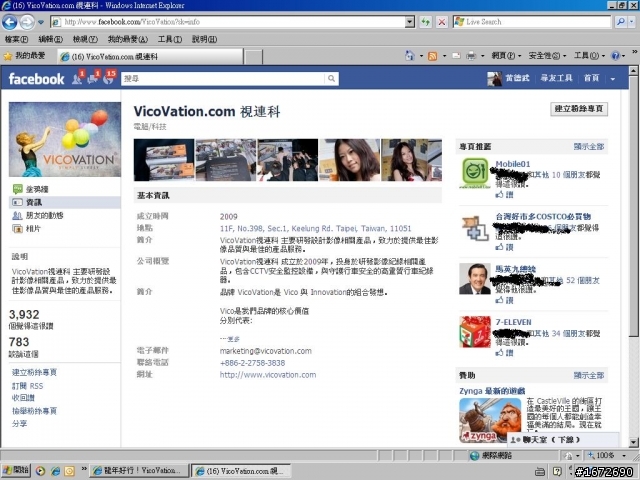This screenshot has height=480, width=640.
Task: Open the 網頁(P) dropdown menu
Action: [506, 56]
